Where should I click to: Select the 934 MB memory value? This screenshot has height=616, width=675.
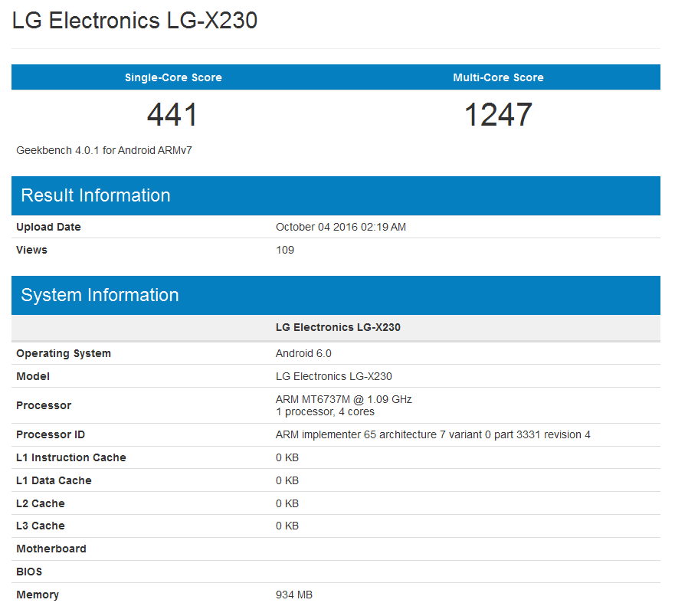[294, 595]
